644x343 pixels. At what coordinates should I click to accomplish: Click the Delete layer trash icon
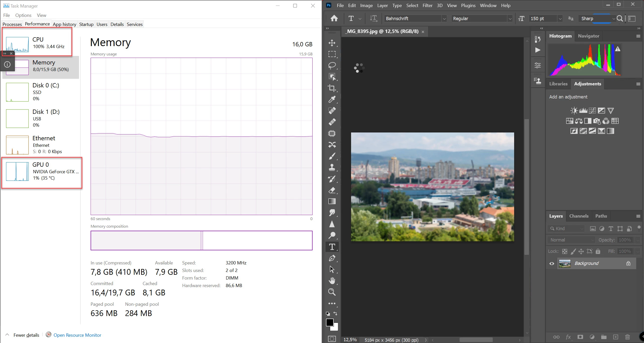[627, 337]
